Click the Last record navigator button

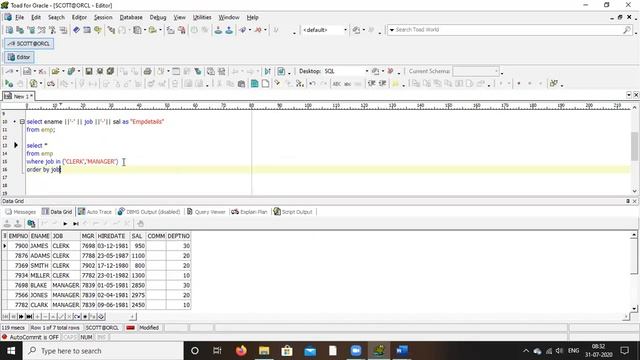click(29, 316)
